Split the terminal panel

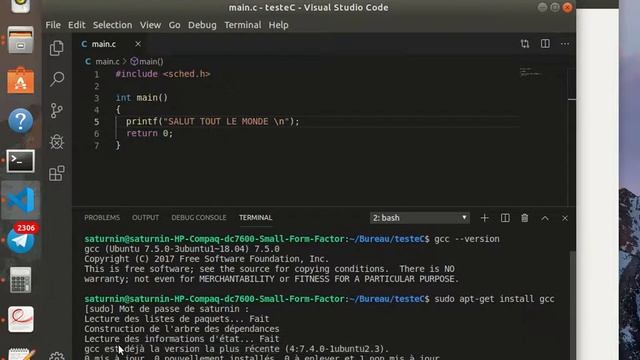[505, 218]
